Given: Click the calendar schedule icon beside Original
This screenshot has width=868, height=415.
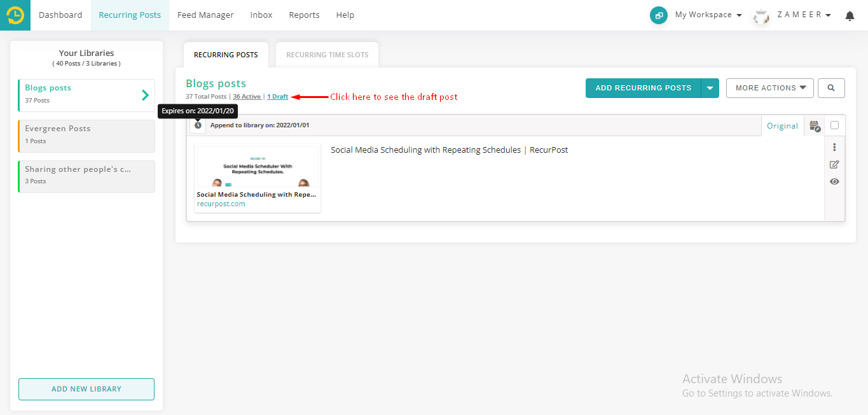Looking at the screenshot, I should (815, 126).
